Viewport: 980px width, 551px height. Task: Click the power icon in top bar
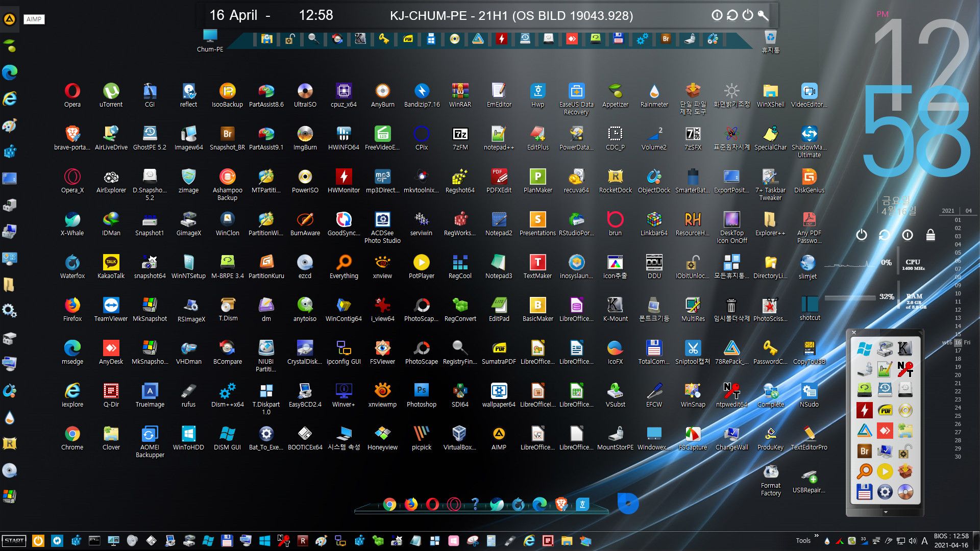(x=747, y=15)
